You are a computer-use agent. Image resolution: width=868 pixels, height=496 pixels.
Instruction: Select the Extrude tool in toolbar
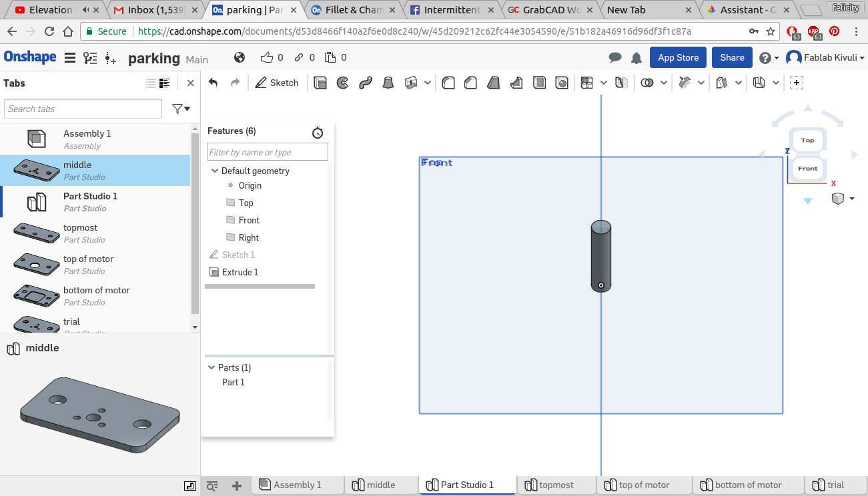tap(320, 83)
